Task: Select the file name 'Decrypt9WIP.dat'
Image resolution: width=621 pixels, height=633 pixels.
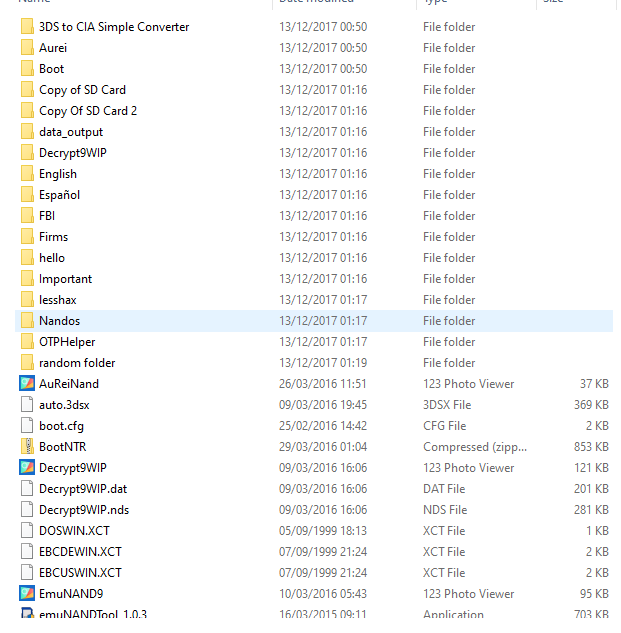Action: (83, 489)
